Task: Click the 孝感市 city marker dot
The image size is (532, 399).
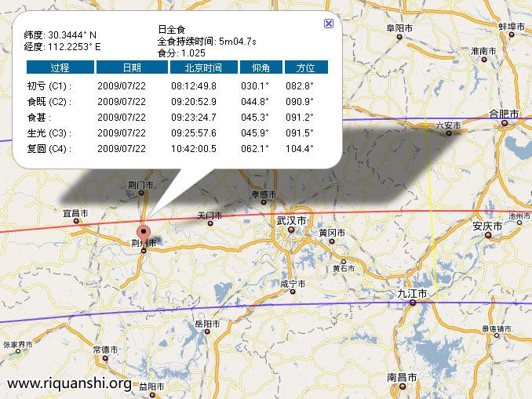Action: 264,202
